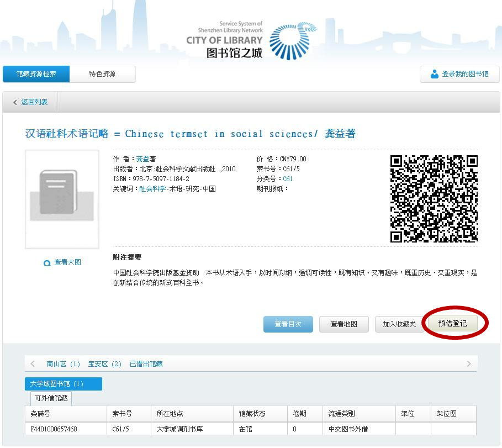Switch to 馆藏资源检索 tab

(x=36, y=74)
